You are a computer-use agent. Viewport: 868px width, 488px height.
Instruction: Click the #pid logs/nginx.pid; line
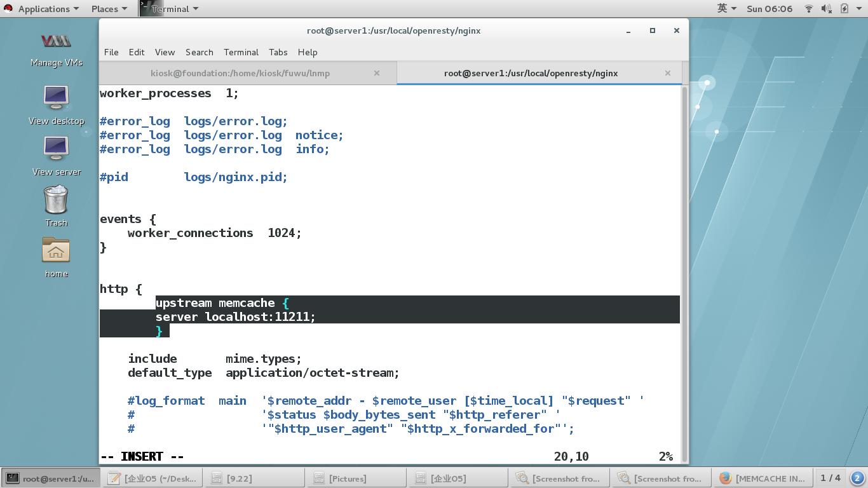(x=194, y=177)
